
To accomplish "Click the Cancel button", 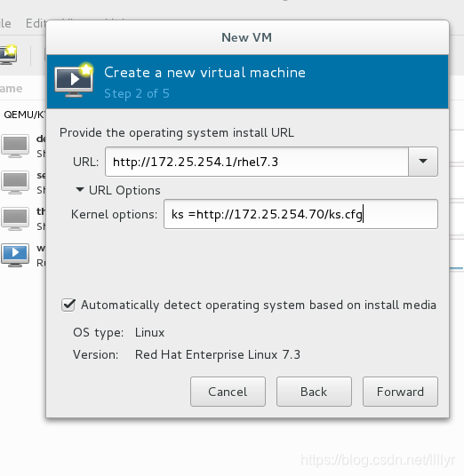I will [x=228, y=392].
